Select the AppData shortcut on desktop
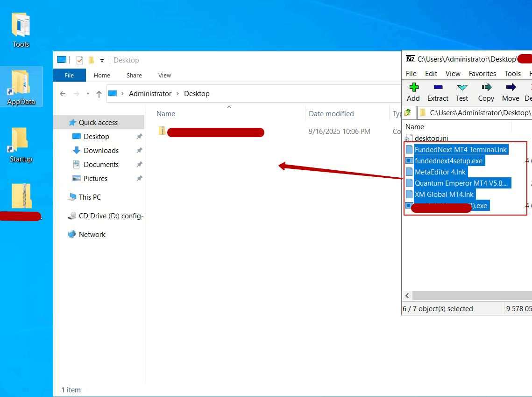532x397 pixels. tap(21, 87)
